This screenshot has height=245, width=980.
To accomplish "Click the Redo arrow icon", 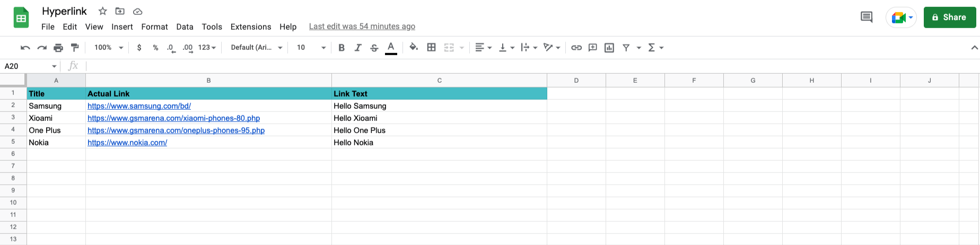I will 42,48.
